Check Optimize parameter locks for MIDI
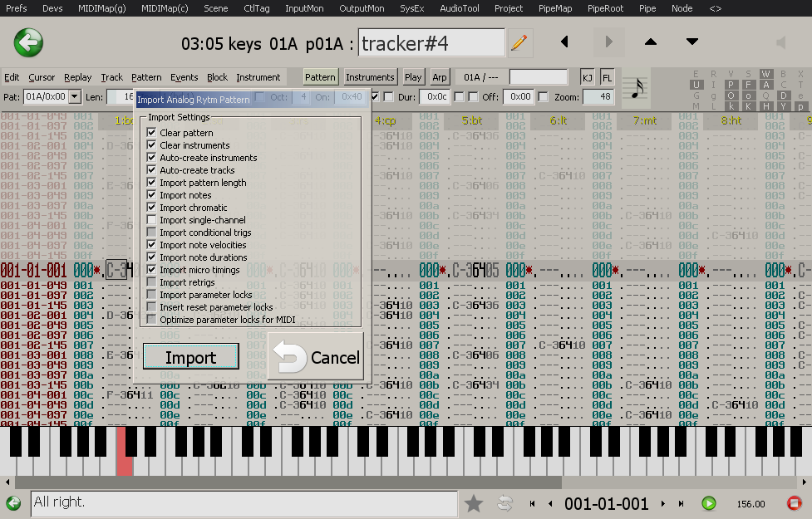This screenshot has height=519, width=812. pyautogui.click(x=151, y=320)
